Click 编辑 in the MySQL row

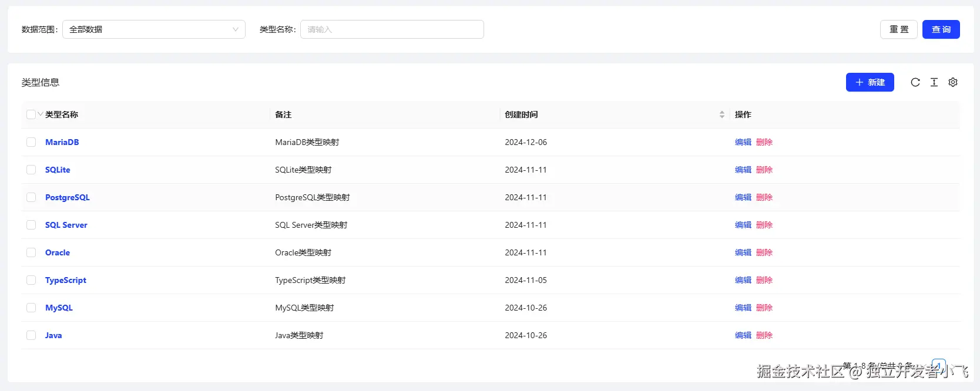click(743, 308)
